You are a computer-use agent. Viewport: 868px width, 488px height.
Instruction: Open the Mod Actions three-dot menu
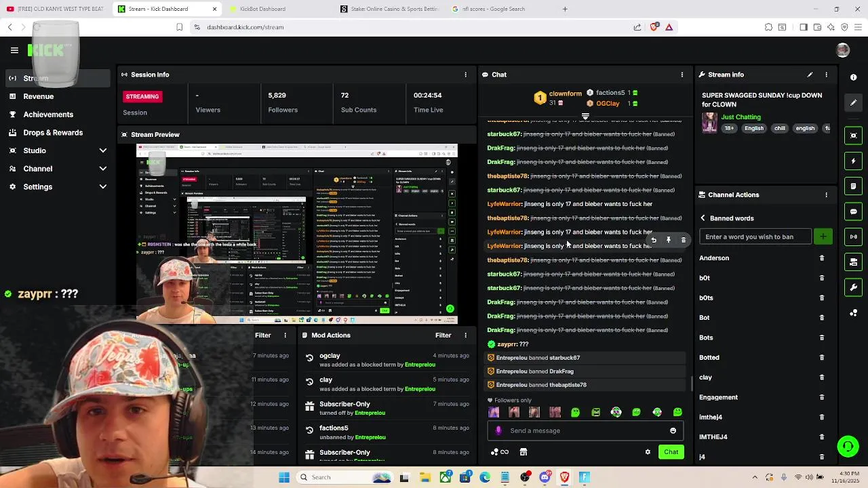click(465, 335)
